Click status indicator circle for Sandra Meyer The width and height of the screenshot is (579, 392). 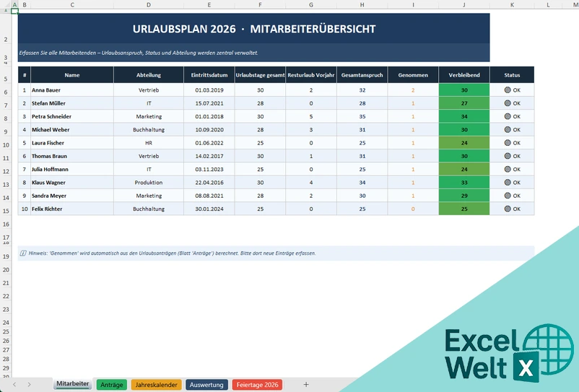coord(508,195)
